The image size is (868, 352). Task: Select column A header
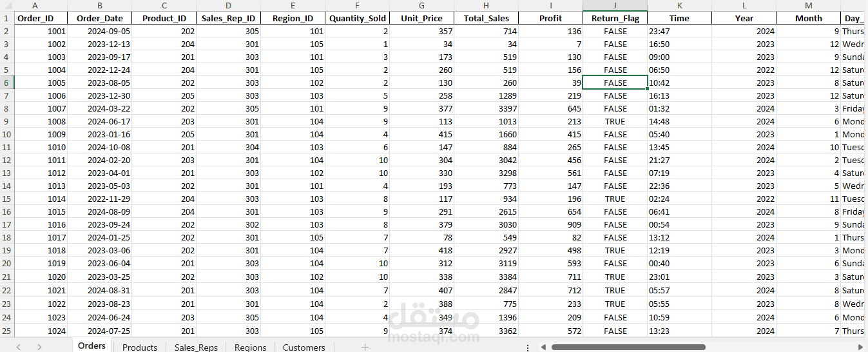(x=35, y=5)
